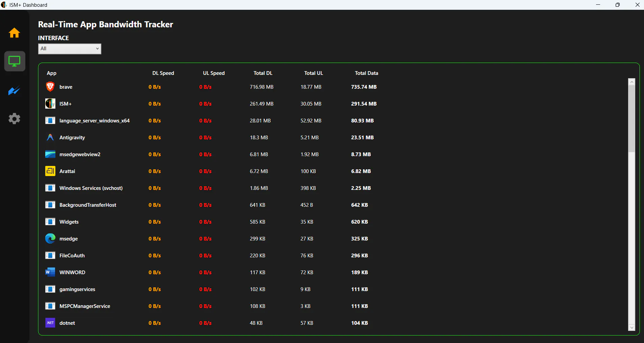
Task: Click svchost total upload 398 KB
Action: click(308, 188)
